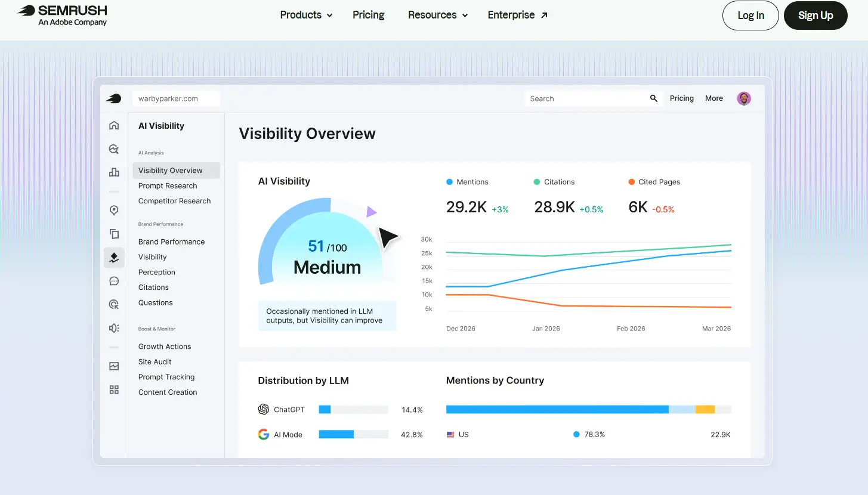Click the orange Cited Pages legend dot
The height and width of the screenshot is (495, 868).
pyautogui.click(x=632, y=182)
